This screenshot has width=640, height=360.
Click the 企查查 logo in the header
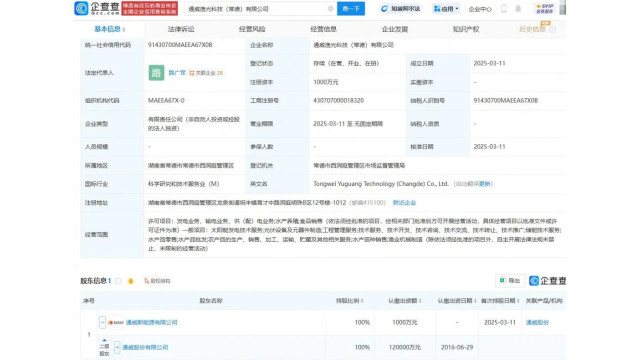click(97, 8)
